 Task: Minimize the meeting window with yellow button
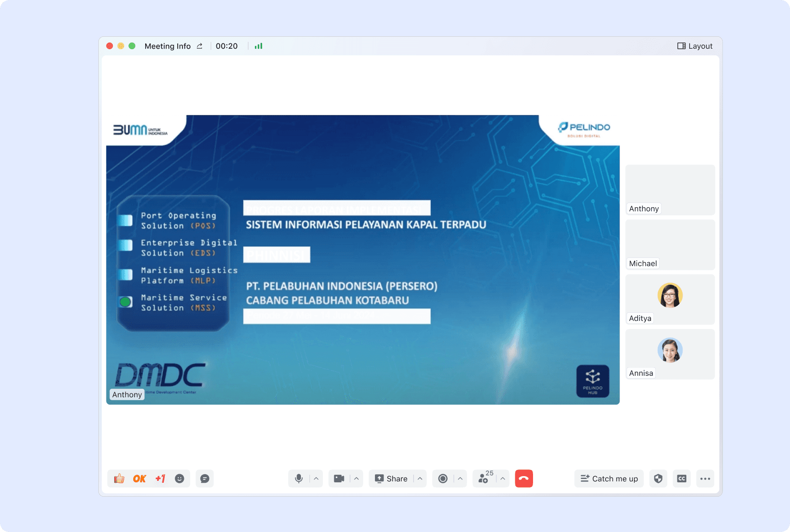(x=121, y=46)
